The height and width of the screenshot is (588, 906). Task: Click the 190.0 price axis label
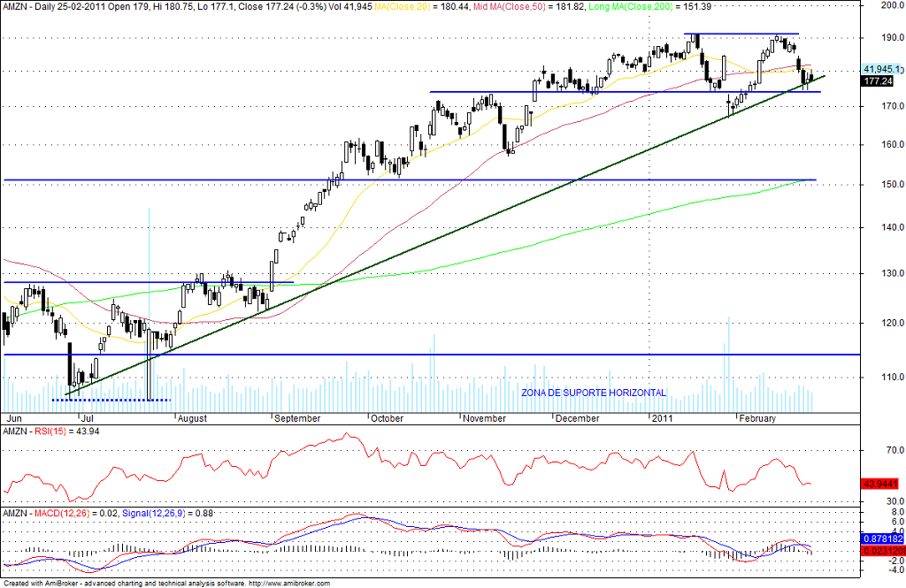(x=892, y=37)
